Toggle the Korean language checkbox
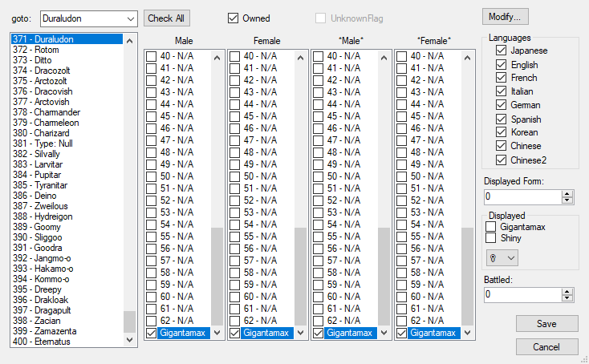589x364 pixels. (501, 132)
